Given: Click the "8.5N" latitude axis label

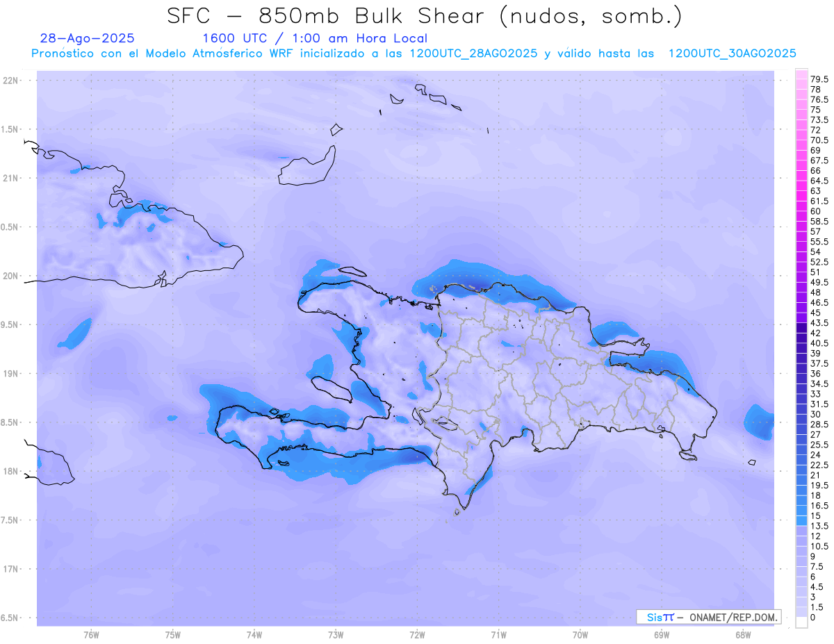Looking at the screenshot, I should pos(10,422).
